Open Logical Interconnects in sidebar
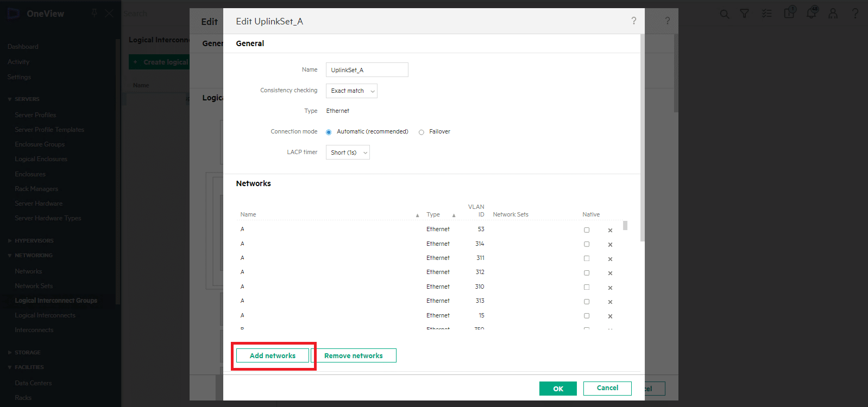868x407 pixels. 45,315
